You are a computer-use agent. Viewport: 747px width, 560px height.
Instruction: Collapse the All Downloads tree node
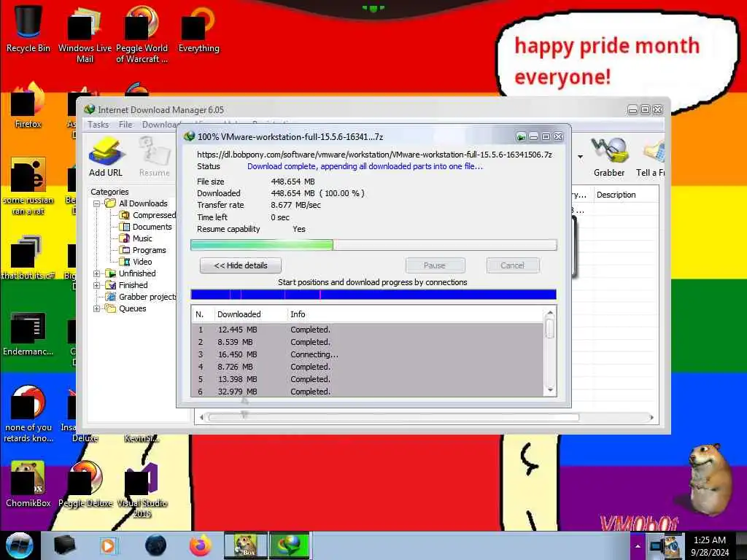click(x=97, y=204)
